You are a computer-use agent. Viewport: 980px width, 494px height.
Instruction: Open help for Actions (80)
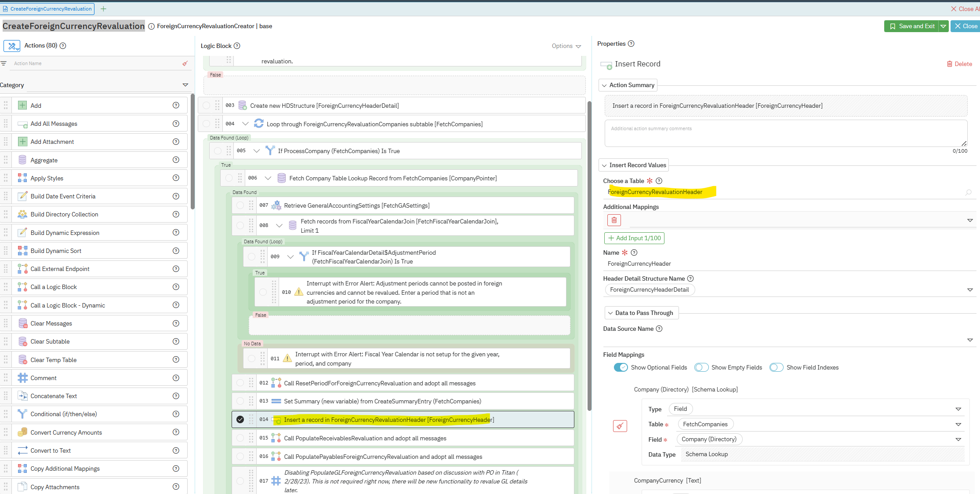pyautogui.click(x=63, y=46)
